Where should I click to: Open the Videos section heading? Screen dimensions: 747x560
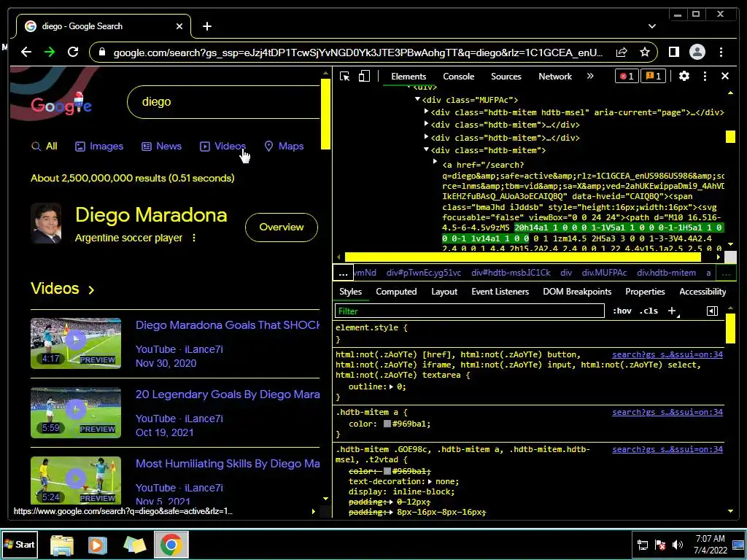click(x=63, y=289)
